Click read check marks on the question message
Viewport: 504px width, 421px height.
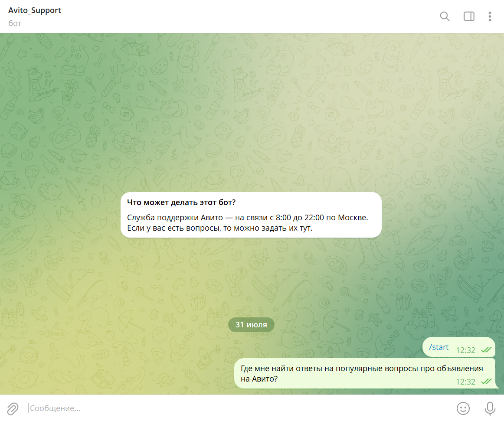(x=486, y=382)
